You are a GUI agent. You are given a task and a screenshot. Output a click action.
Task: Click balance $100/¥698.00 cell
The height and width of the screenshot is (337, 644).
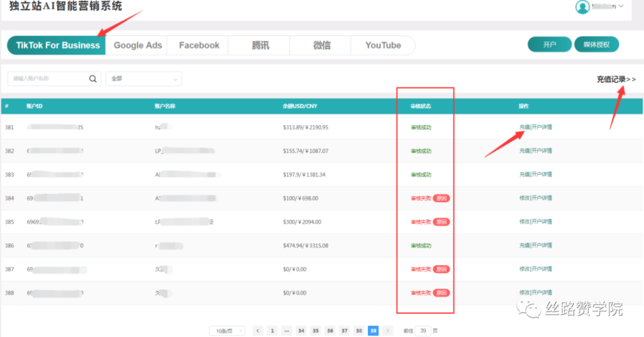(300, 198)
